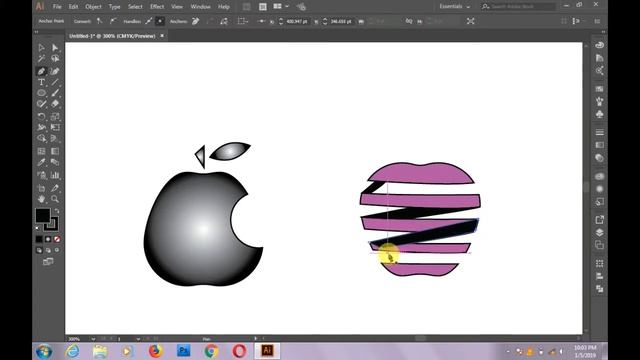Select the Pen tool
The width and height of the screenshot is (640, 360).
pos(42,71)
